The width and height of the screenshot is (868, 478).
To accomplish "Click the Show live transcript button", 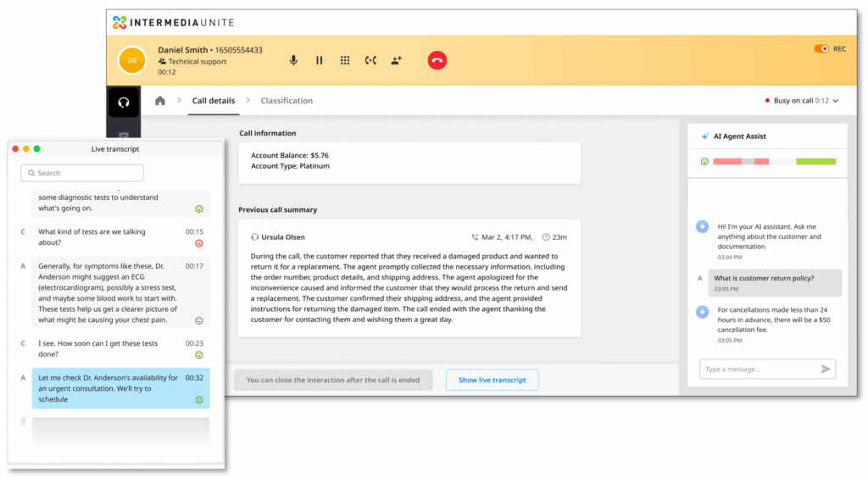I will coord(492,380).
